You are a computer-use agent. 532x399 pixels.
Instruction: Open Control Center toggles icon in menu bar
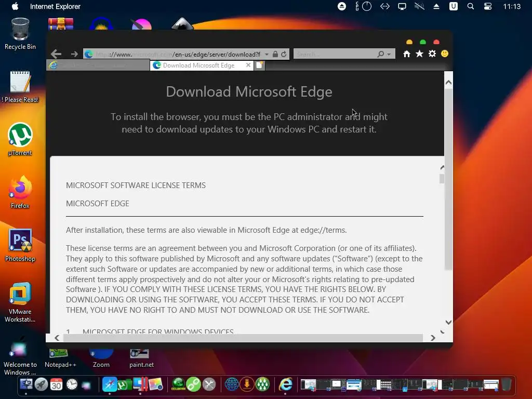point(487,6)
